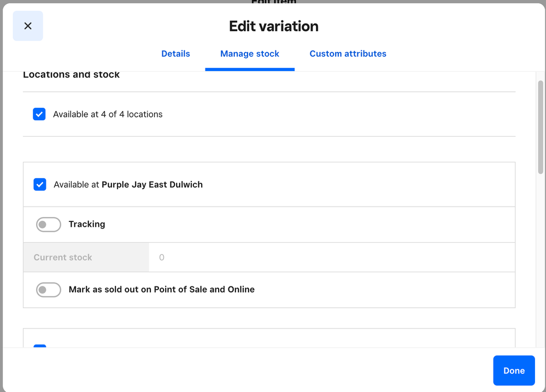Screen dimensions: 546x392
Task: Enable the Tracking toggle switch
Action: pos(49,225)
